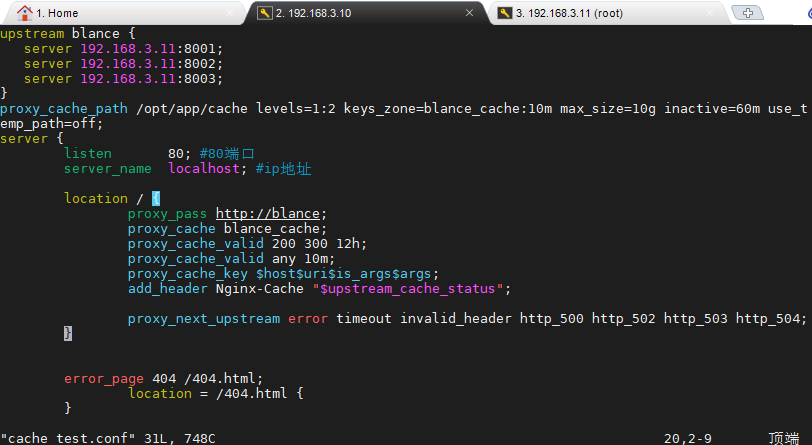Click the 'server_name' directive
Screen dimensions: 812x445
108,169
